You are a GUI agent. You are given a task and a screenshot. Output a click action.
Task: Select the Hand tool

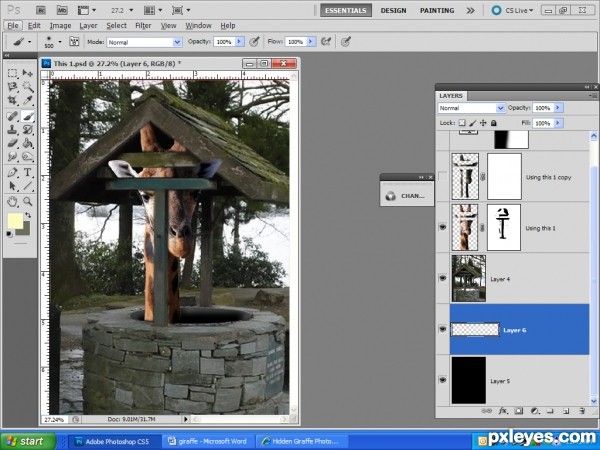[x=13, y=201]
